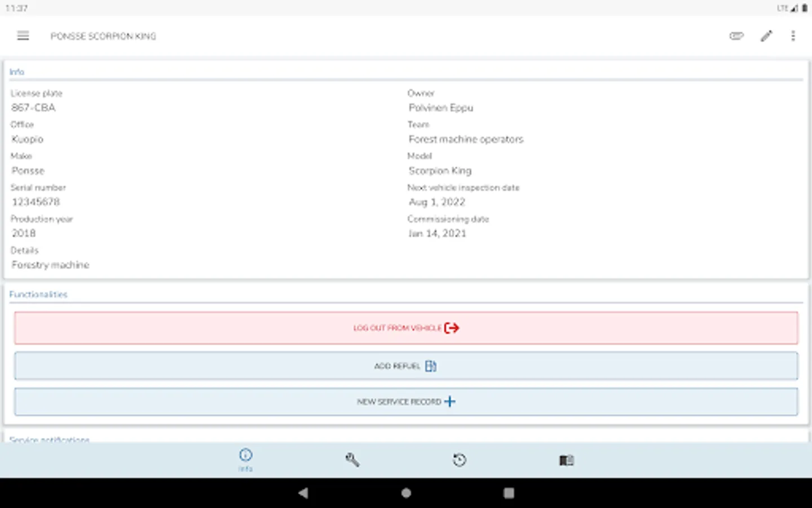This screenshot has height=508, width=812.
Task: Switch to the wrench service tab
Action: 352,460
